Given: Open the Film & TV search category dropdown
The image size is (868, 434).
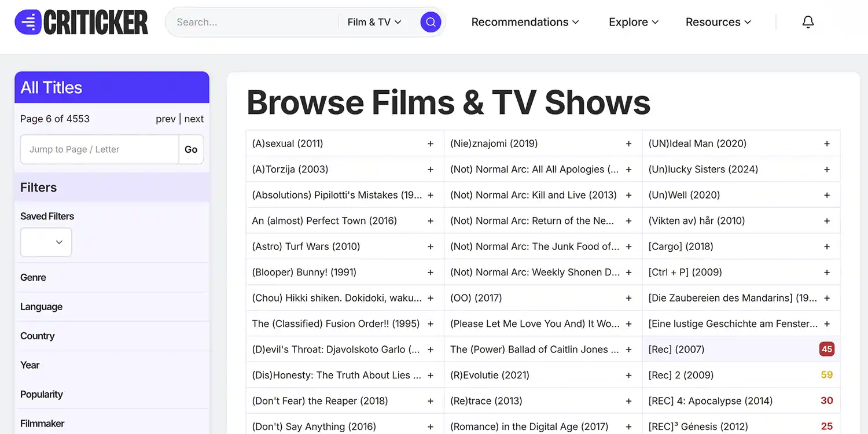Looking at the screenshot, I should coord(374,22).
